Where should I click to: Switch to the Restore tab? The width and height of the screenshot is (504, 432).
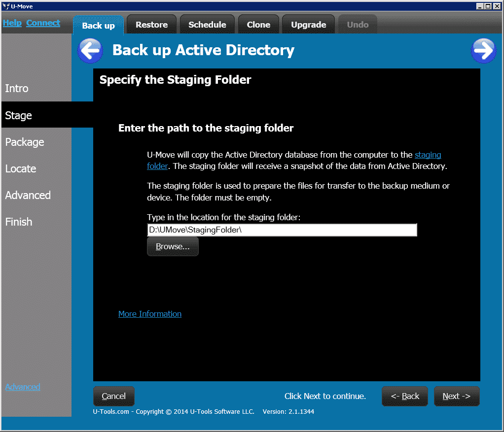[152, 25]
